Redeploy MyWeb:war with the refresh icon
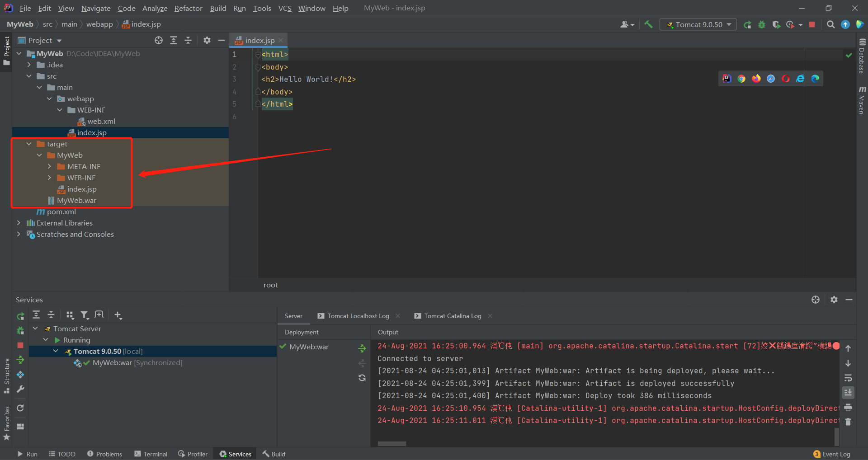Viewport: 868px width, 460px height. click(x=362, y=378)
